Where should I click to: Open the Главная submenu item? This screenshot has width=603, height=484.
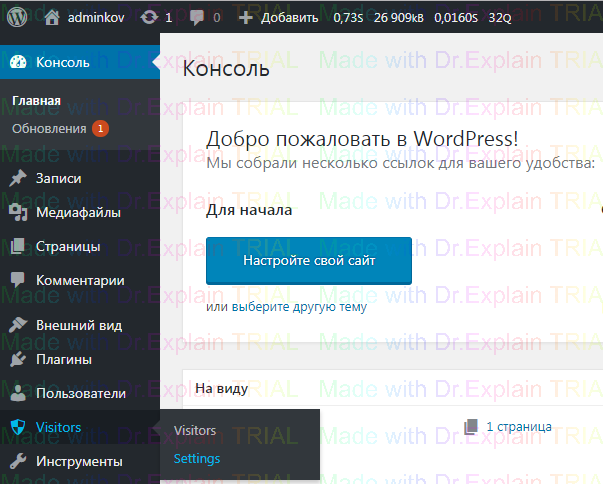coord(37,101)
